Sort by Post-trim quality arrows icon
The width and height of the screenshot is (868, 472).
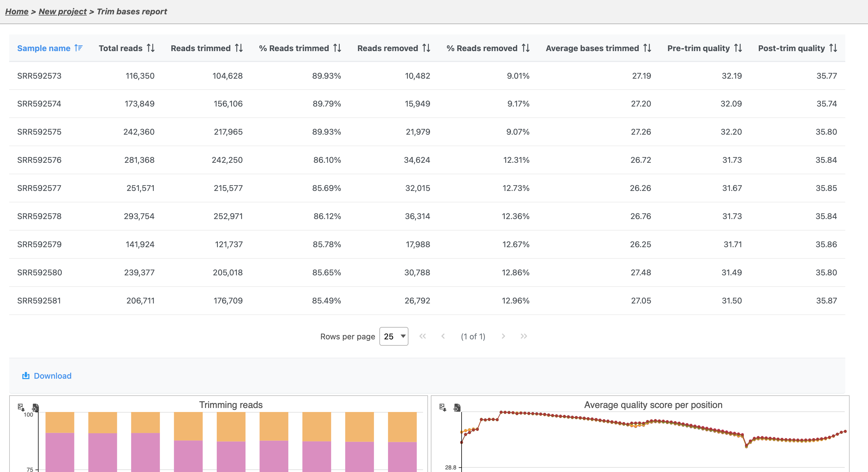tap(833, 48)
